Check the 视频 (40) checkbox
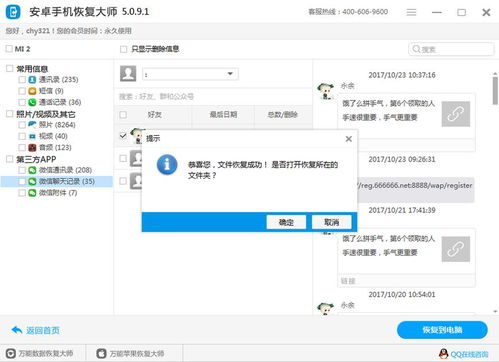The height and width of the screenshot is (362, 499). pyautogui.click(x=22, y=136)
